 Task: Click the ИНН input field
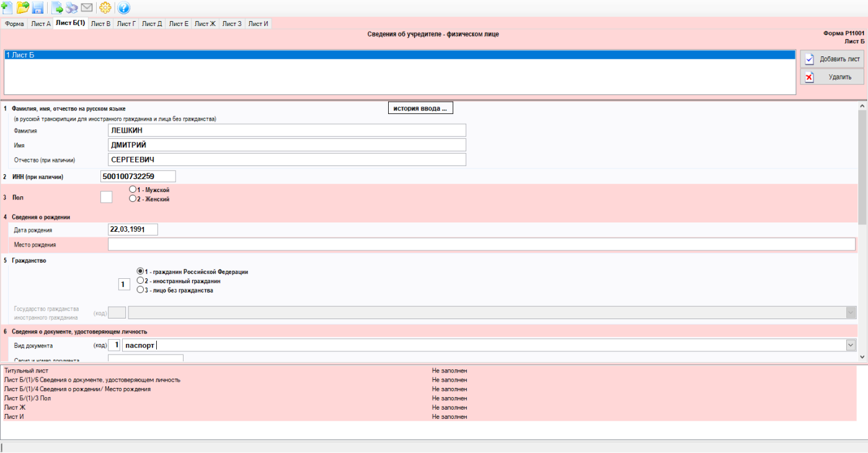(138, 177)
